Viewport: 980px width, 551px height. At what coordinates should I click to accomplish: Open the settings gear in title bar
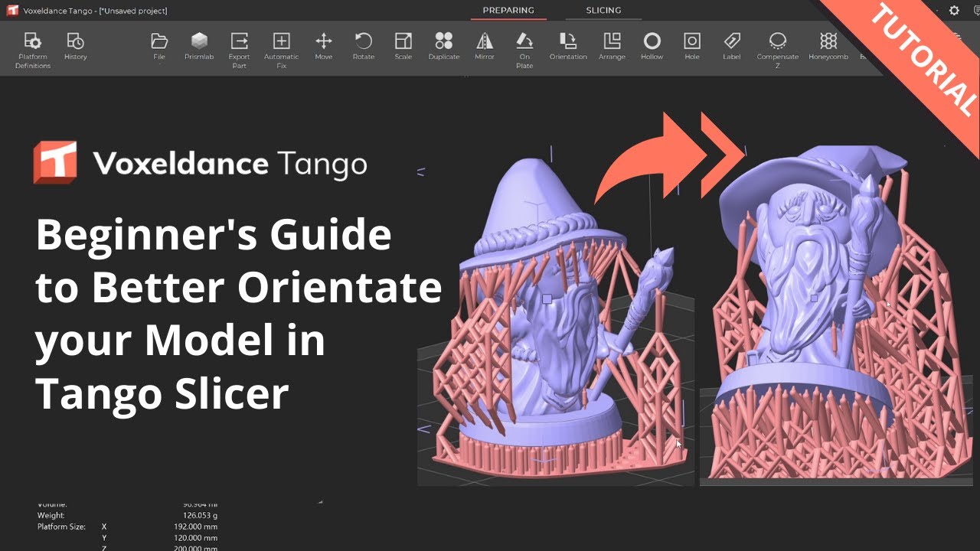954,11
